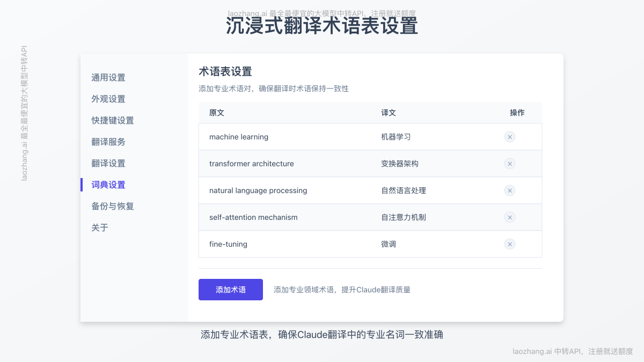Delete the fine-tuning term row
This screenshot has width=644, height=362.
click(x=510, y=244)
